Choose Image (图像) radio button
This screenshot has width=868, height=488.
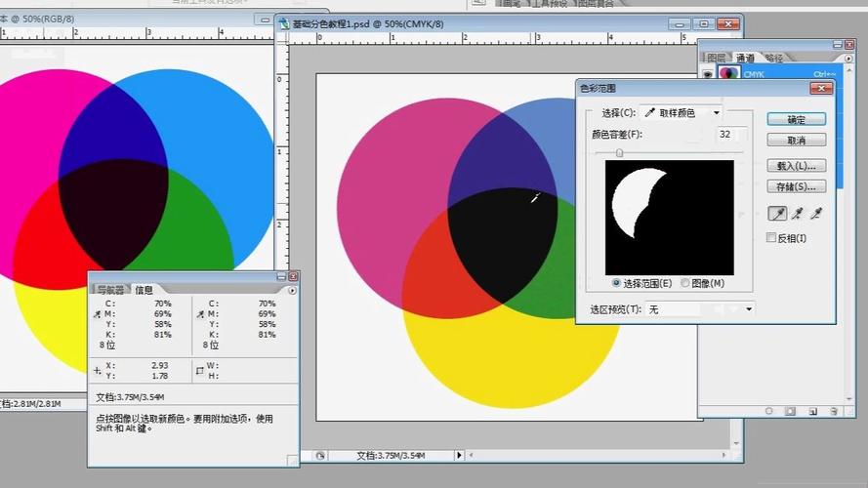(684, 283)
